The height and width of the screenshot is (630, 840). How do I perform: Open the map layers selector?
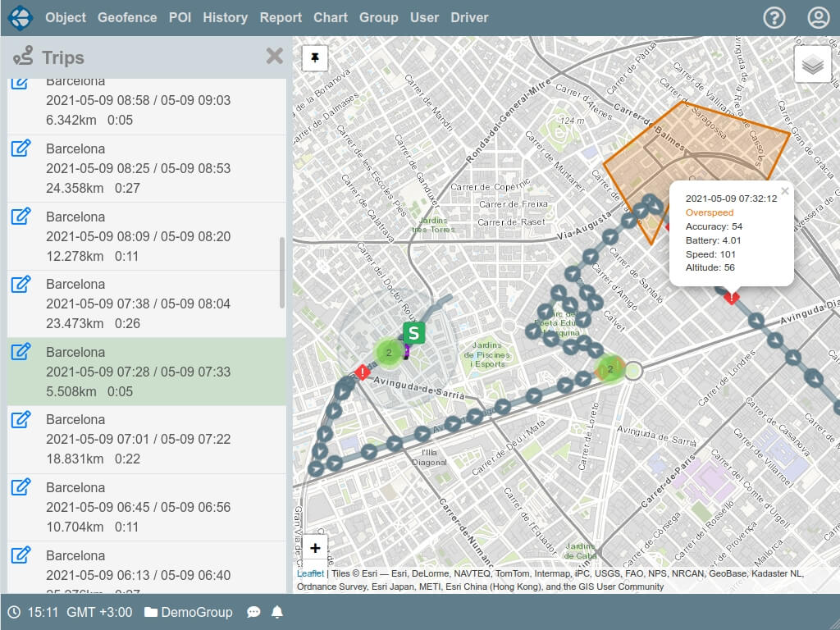(812, 65)
